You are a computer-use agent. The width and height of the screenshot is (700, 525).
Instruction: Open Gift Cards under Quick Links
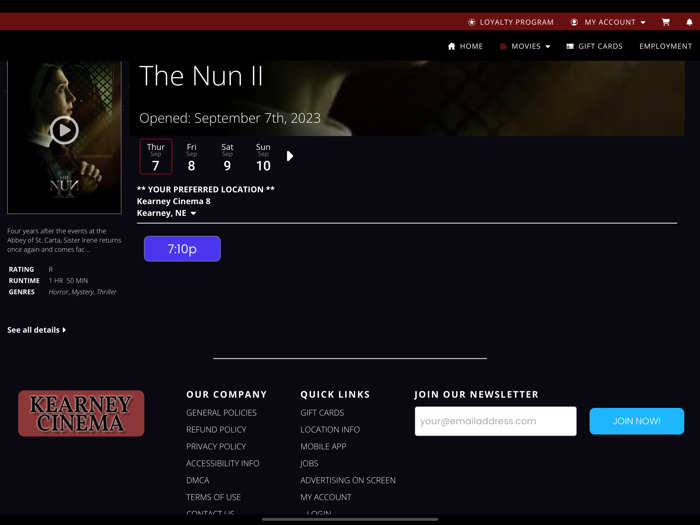click(x=322, y=413)
